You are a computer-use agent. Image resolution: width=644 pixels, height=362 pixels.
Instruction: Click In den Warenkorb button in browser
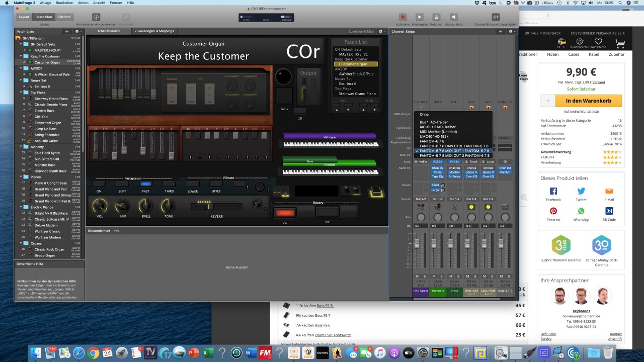pyautogui.click(x=588, y=101)
